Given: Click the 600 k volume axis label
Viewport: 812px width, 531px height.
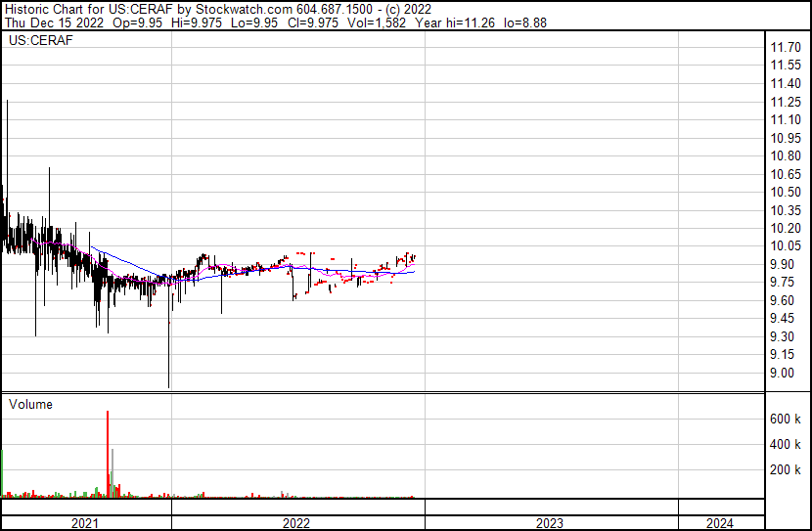Looking at the screenshot, I should point(786,419).
